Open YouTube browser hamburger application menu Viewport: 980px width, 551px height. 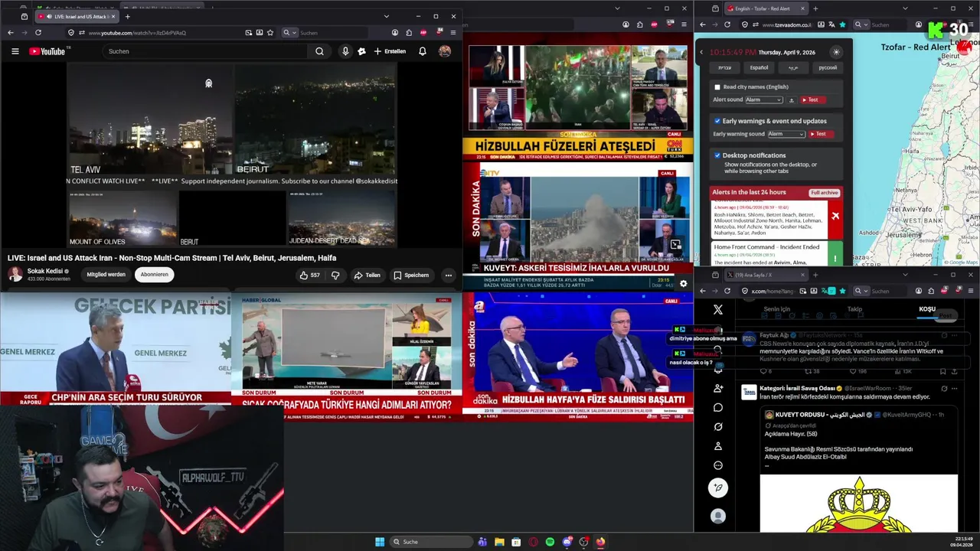click(x=452, y=32)
